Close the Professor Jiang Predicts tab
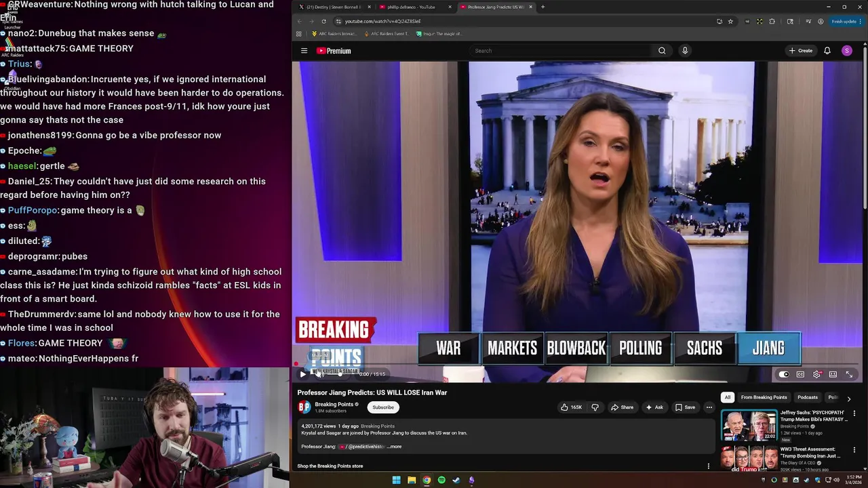The height and width of the screenshot is (488, 868). pos(530,7)
